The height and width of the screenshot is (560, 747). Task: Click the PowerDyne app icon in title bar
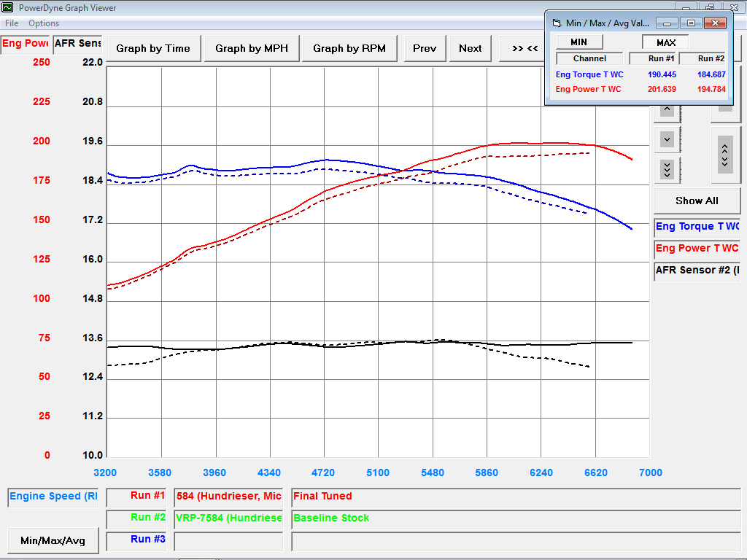pyautogui.click(x=7, y=8)
